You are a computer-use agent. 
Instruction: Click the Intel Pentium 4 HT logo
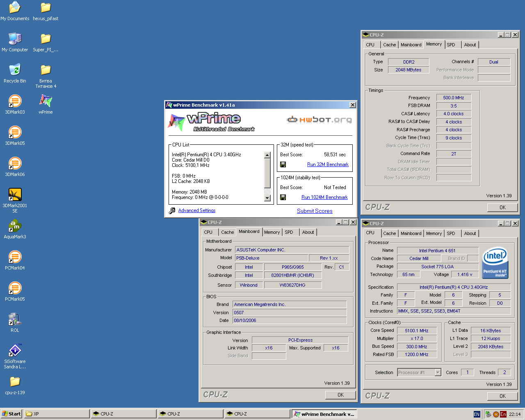(x=495, y=262)
